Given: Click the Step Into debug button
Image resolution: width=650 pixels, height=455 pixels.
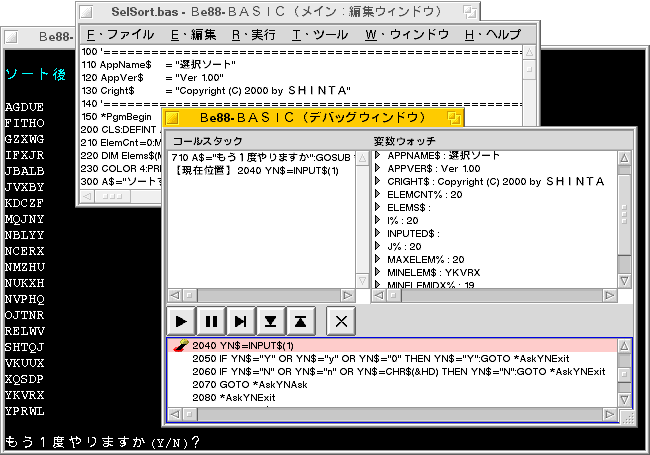Looking at the screenshot, I should [x=271, y=321].
